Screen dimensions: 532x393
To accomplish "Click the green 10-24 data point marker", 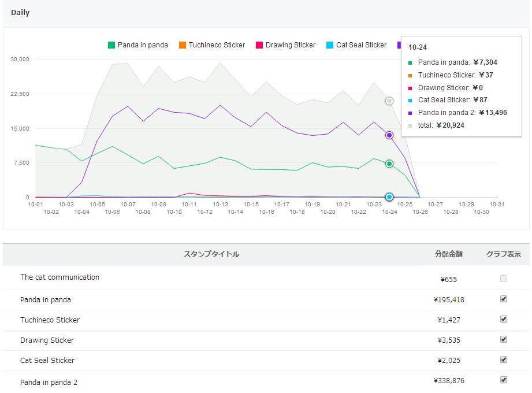I will [x=389, y=164].
